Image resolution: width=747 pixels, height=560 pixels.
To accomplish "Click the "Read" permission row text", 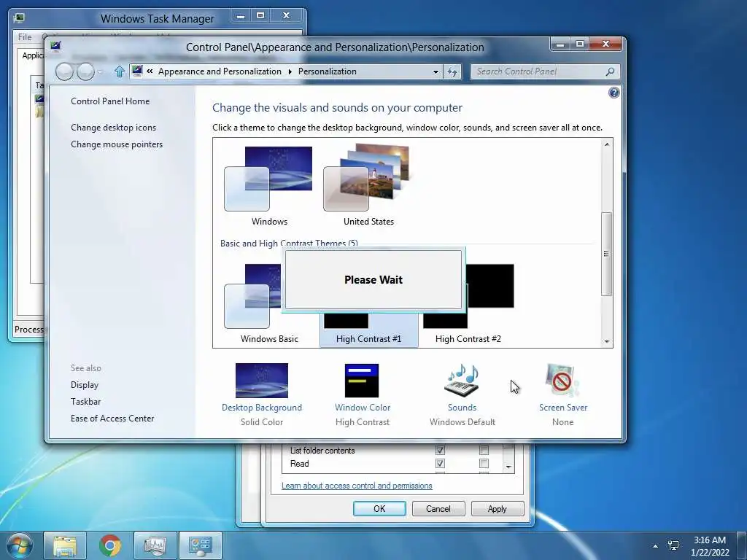I will [299, 463].
